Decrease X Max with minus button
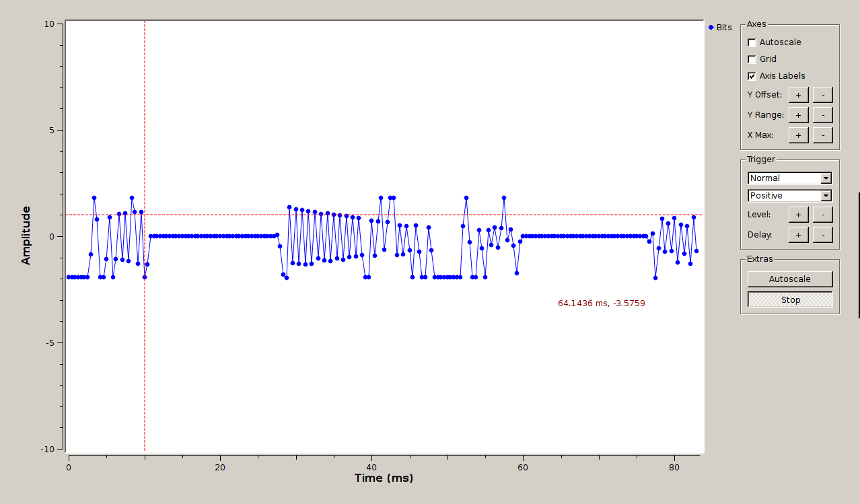The image size is (860, 504). click(x=822, y=135)
